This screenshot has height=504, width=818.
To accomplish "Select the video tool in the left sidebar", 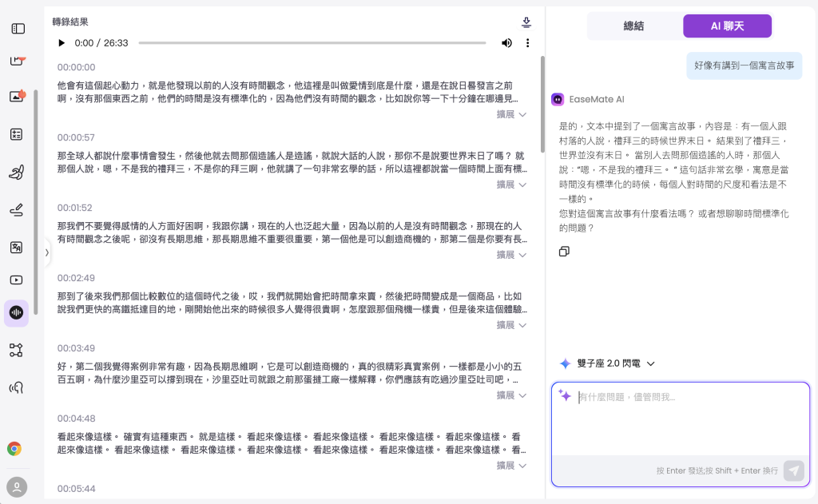I will coord(16,280).
